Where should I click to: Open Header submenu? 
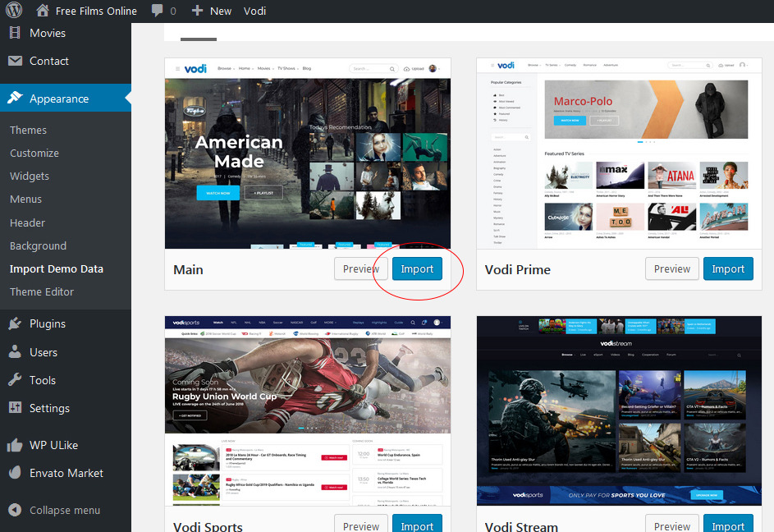click(x=28, y=222)
